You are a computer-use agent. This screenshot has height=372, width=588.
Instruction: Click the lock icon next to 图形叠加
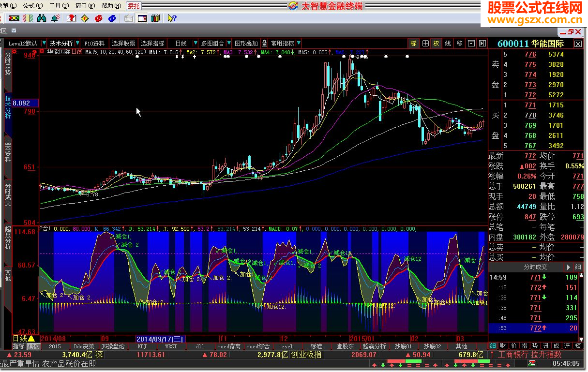coord(265,44)
